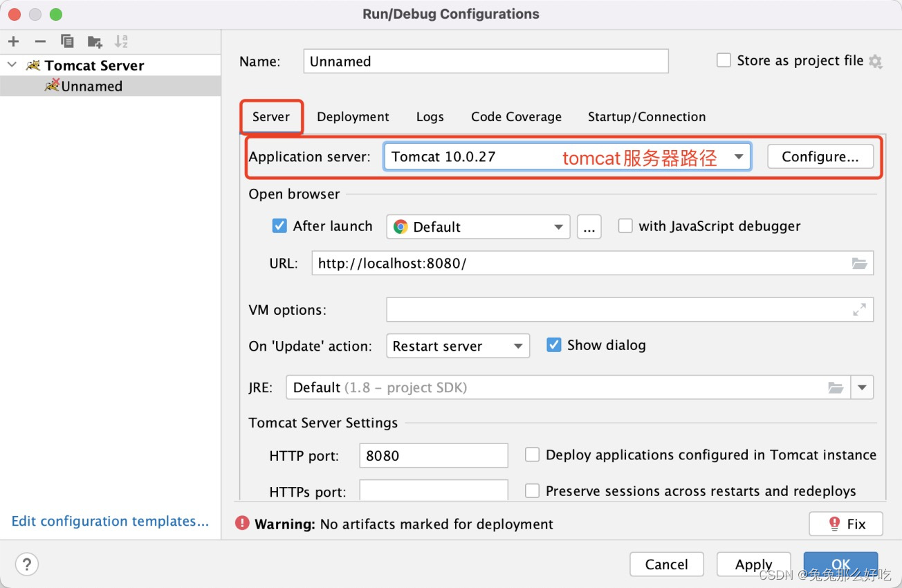Select Tomcat Server tree item label
The width and height of the screenshot is (902, 588).
point(95,66)
